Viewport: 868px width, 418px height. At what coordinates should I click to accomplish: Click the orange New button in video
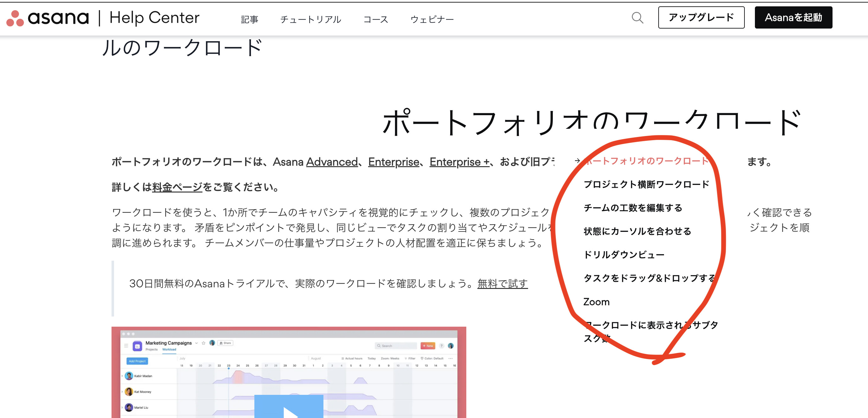click(x=428, y=346)
